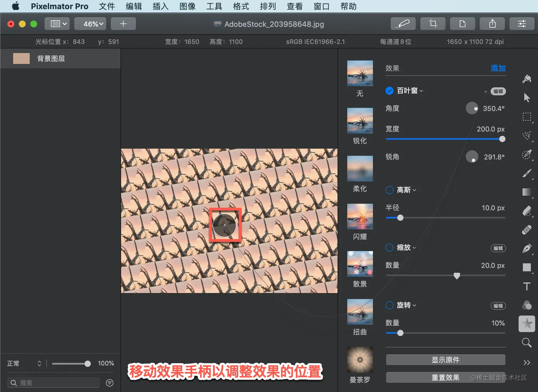Open the ML Enhance wand toolbar button

[x=403, y=24]
